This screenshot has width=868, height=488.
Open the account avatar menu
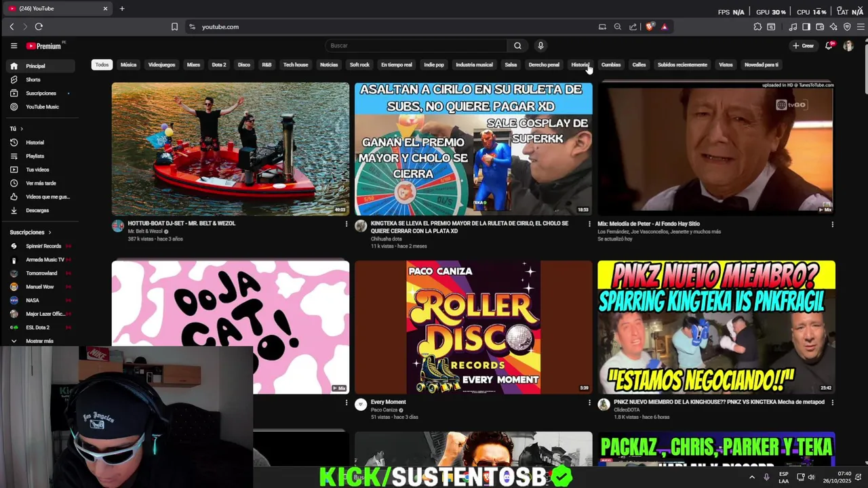pos(848,45)
